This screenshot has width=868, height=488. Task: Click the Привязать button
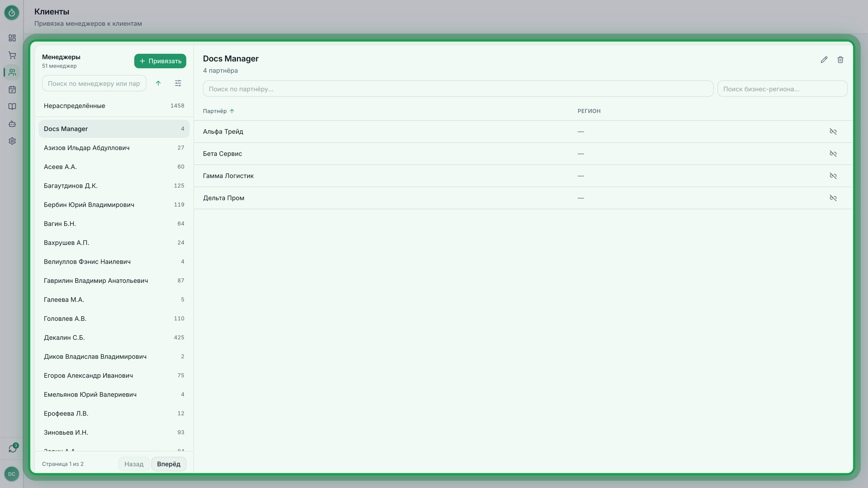160,61
